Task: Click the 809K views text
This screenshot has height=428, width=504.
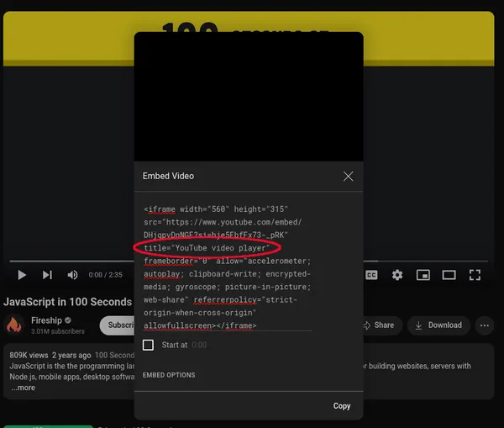Action: (x=29, y=356)
